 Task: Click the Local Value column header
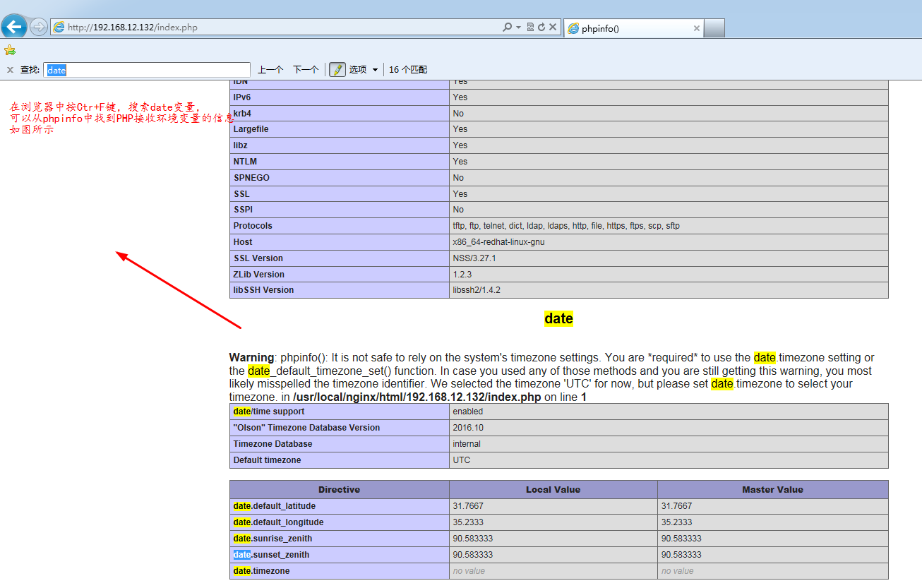553,489
